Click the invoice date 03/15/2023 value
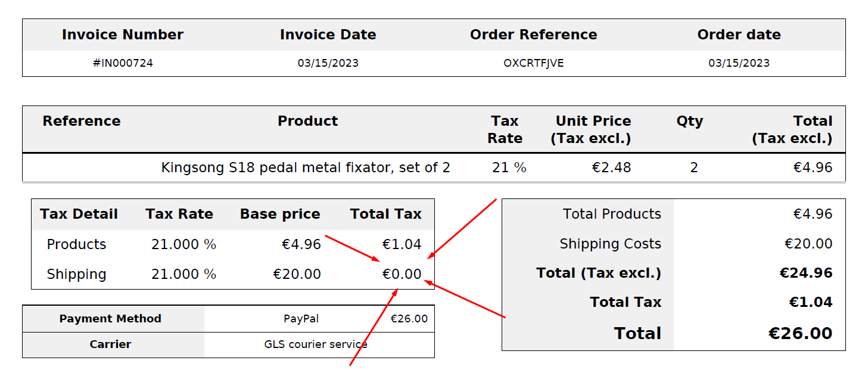The height and width of the screenshot is (379, 868). click(328, 63)
